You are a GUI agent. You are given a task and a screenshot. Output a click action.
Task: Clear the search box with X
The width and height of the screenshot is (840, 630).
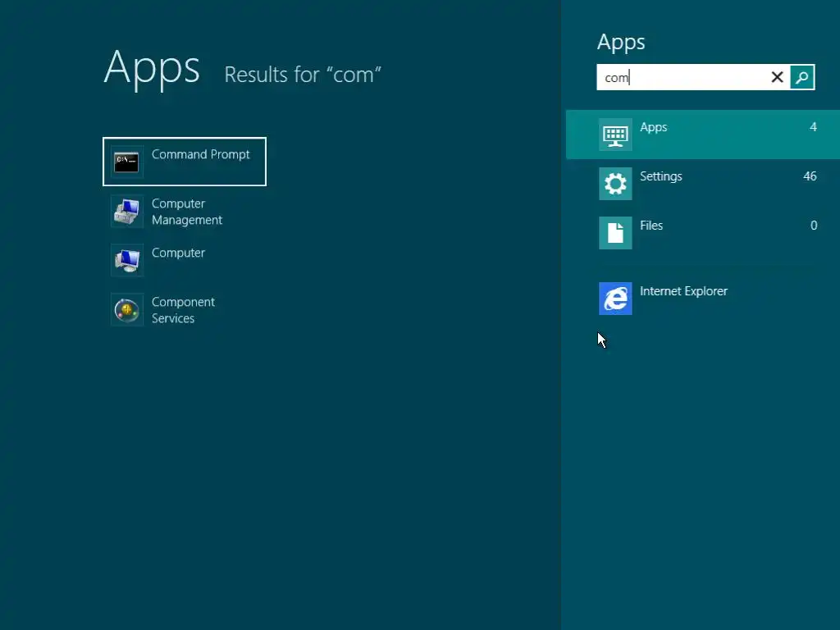tap(777, 77)
